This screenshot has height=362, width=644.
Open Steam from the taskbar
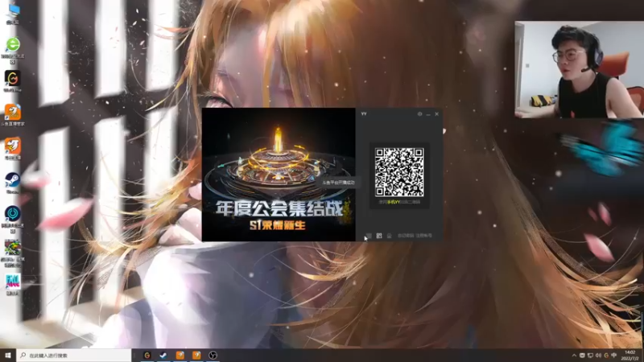coord(163,356)
